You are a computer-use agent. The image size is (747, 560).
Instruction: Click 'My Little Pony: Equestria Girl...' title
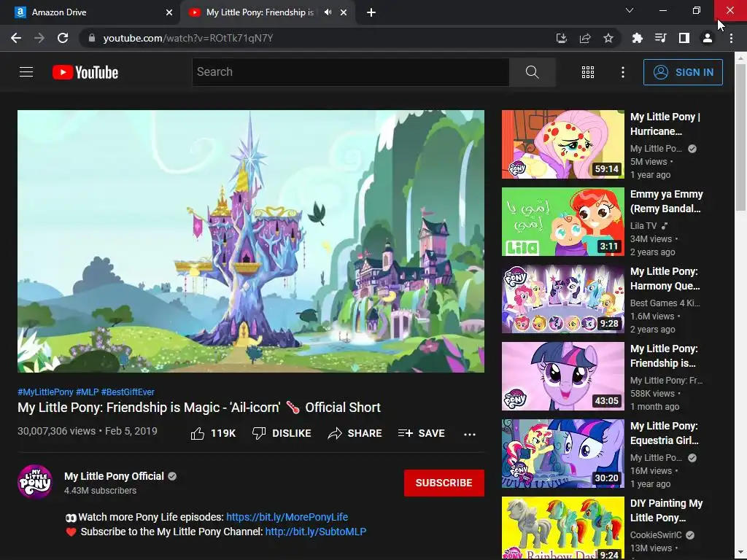click(665, 433)
